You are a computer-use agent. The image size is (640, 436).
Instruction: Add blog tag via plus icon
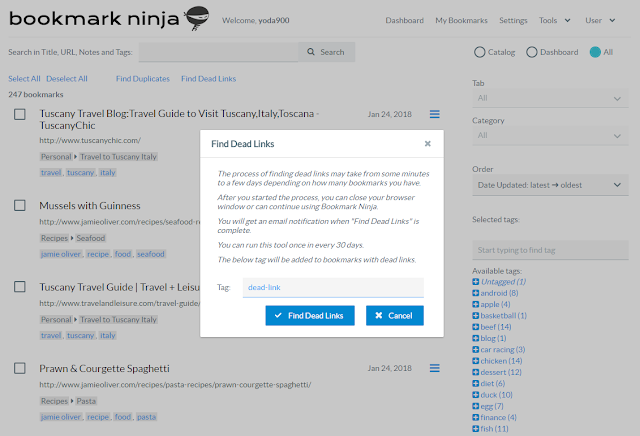[x=476, y=338]
